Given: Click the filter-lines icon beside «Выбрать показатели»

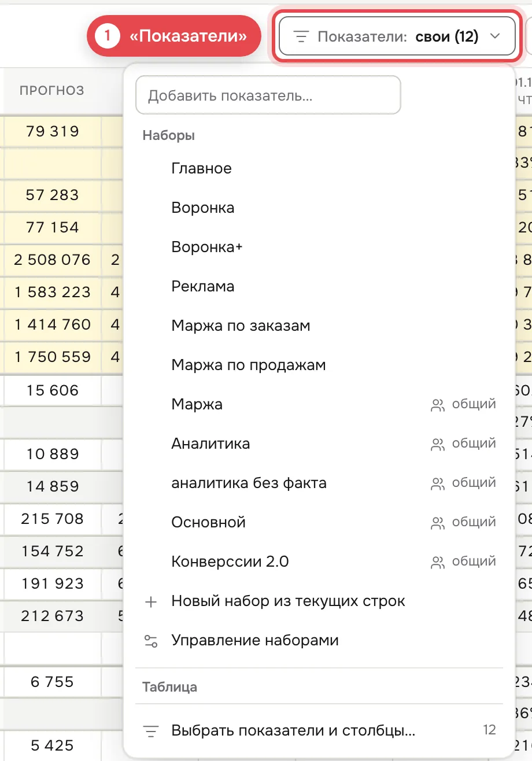Looking at the screenshot, I should coord(151,730).
